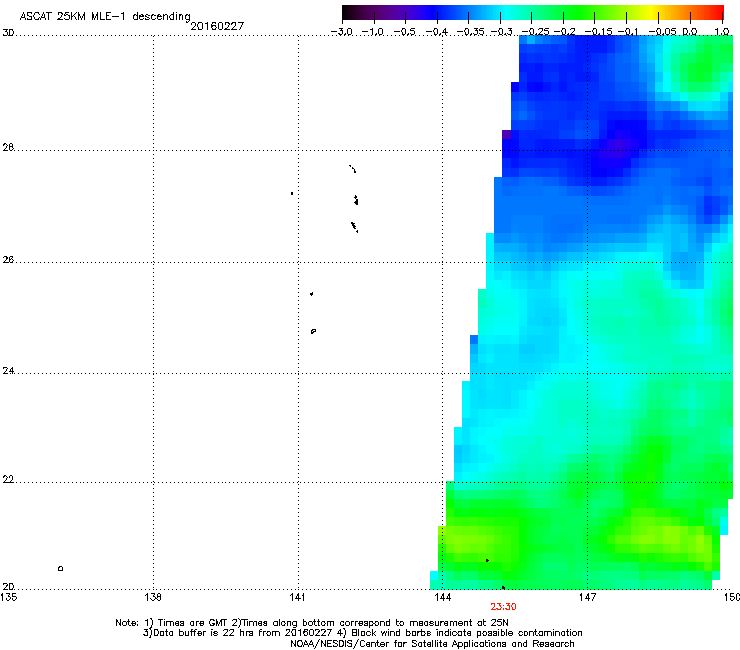
Task: Click the rainbow color scale bar
Action: click(533, 13)
